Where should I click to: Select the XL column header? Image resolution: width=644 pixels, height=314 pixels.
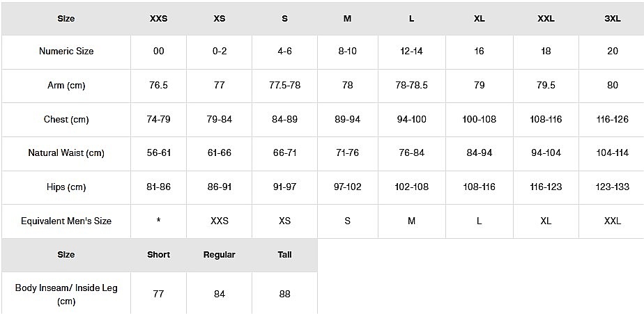480,19
